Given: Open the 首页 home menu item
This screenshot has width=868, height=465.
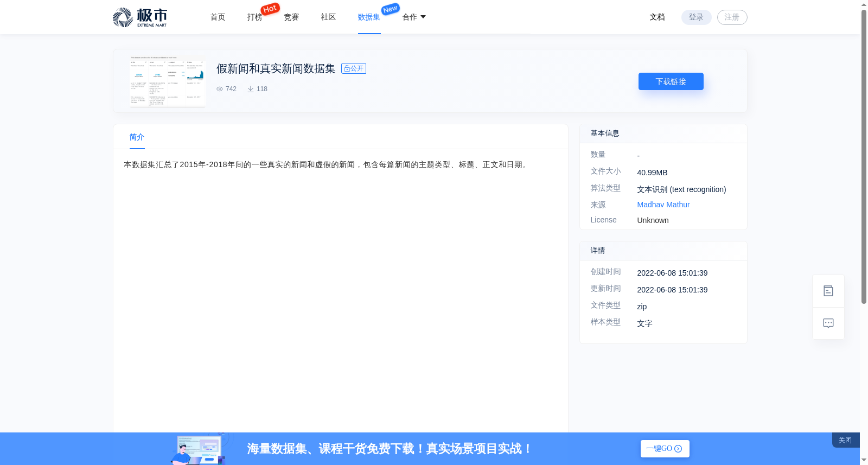Looking at the screenshot, I should click(x=218, y=17).
